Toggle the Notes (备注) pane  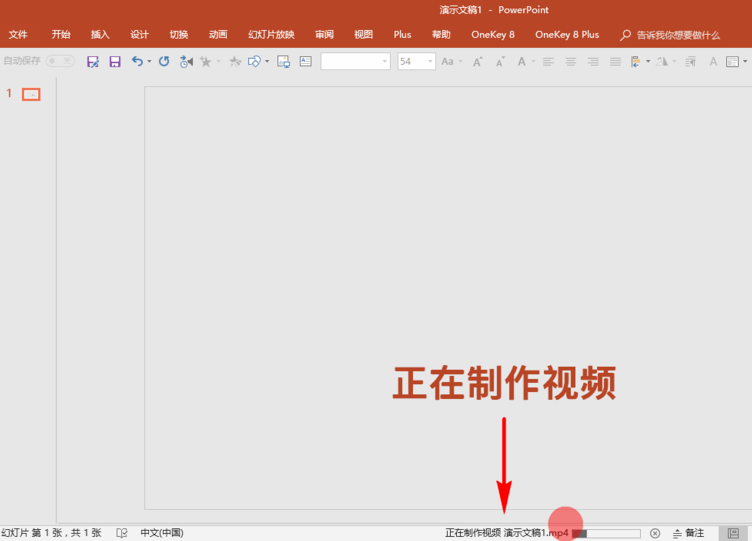(688, 533)
